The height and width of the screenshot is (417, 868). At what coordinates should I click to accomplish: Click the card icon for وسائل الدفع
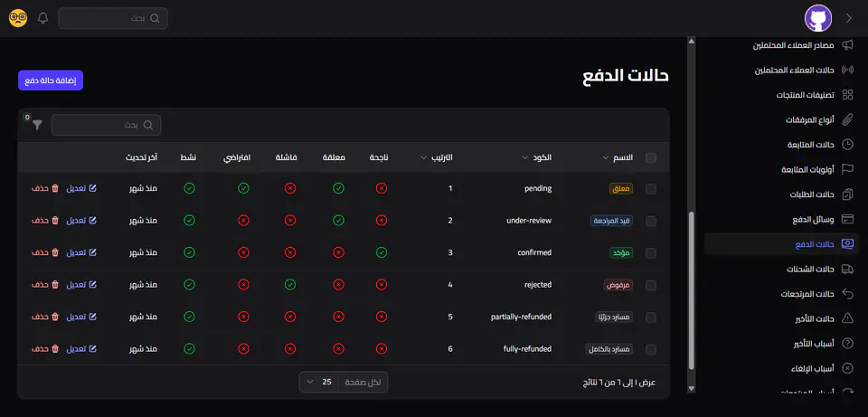[x=847, y=219]
